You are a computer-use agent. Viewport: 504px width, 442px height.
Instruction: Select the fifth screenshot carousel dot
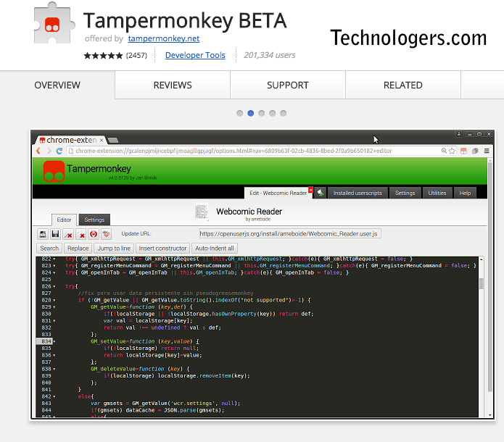(x=283, y=113)
